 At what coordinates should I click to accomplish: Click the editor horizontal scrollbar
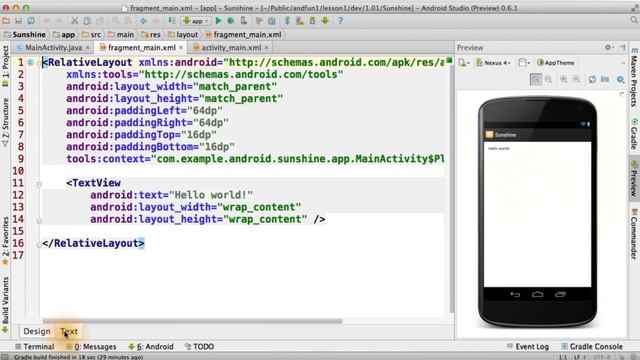point(192,321)
